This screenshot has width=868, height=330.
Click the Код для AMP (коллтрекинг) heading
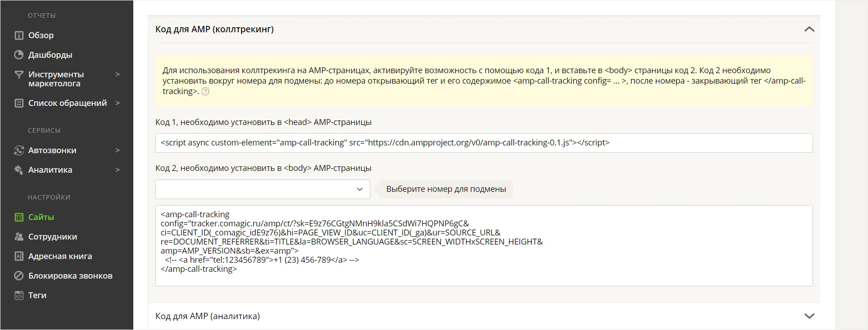pos(214,30)
